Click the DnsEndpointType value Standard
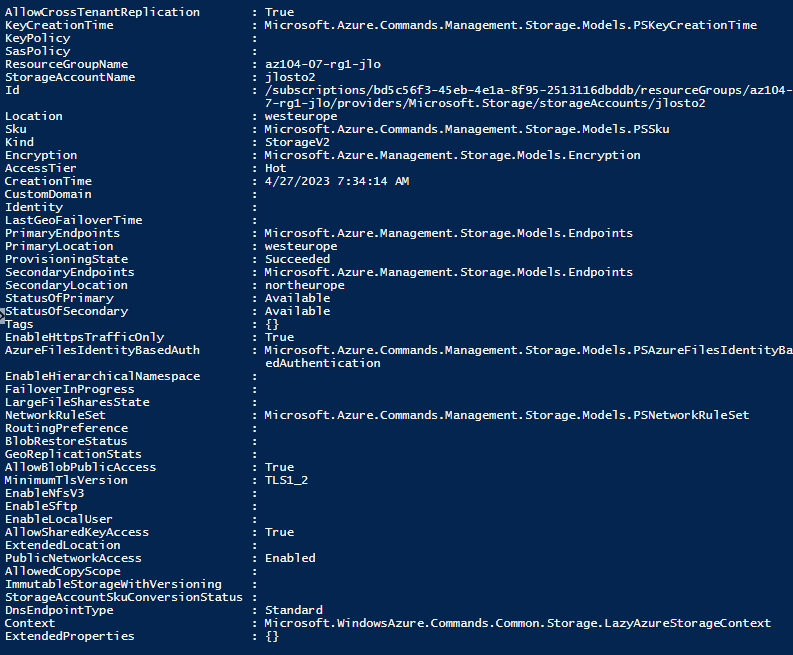Image resolution: width=793 pixels, height=655 pixels. pyautogui.click(x=293, y=610)
